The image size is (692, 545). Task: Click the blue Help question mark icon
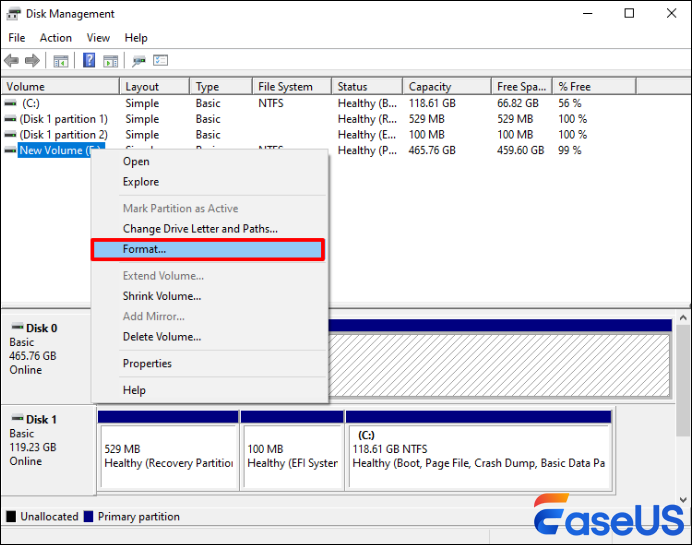[x=89, y=61]
